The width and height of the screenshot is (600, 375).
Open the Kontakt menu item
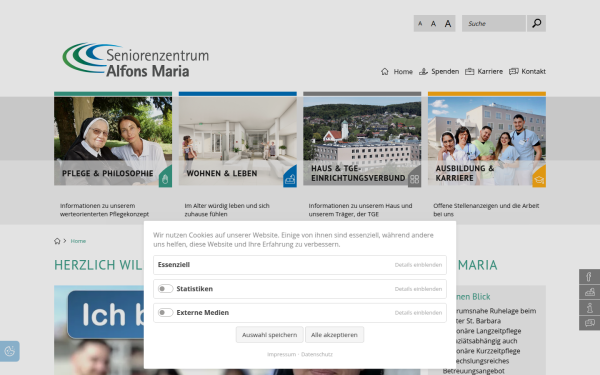[533, 72]
